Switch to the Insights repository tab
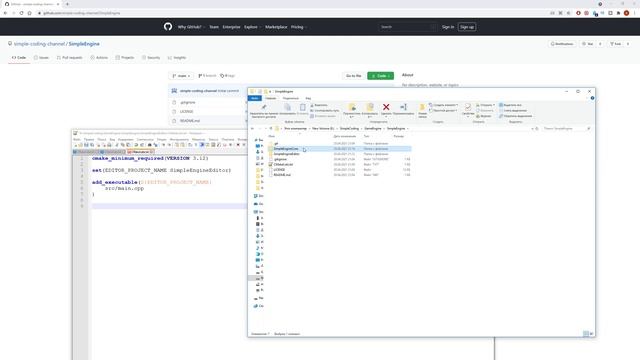Image resolution: width=640 pixels, height=360 pixels. pyautogui.click(x=177, y=58)
